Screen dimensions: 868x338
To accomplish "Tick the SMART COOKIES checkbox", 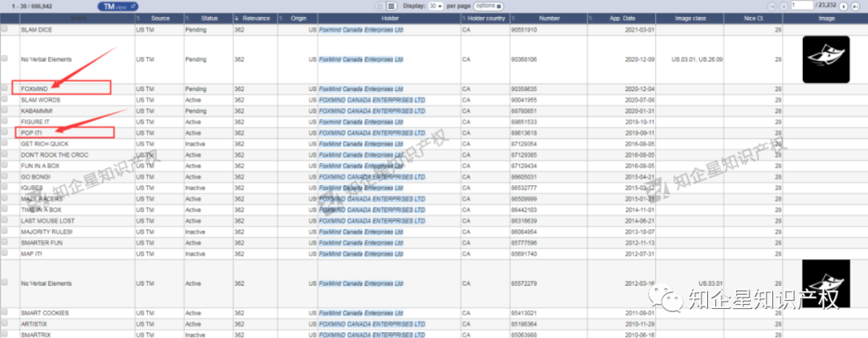I will pos(5,313).
